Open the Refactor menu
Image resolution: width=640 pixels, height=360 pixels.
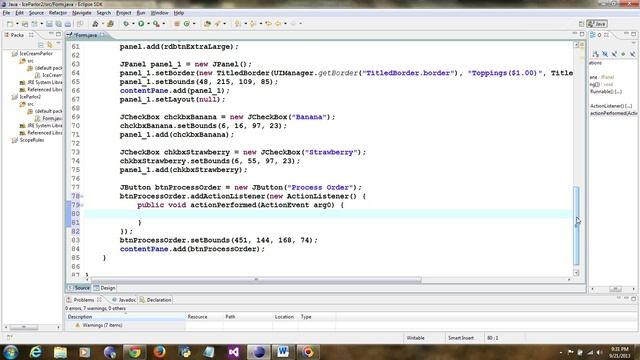[x=58, y=13]
